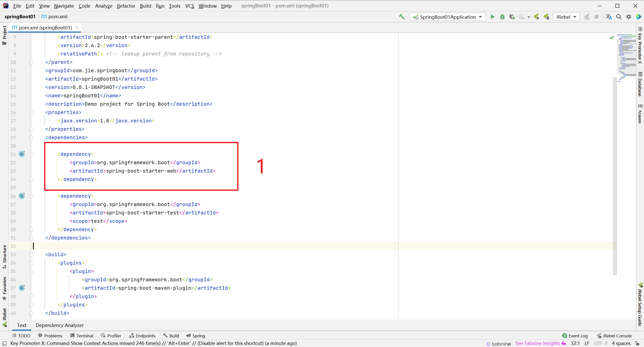Open JRebel dropdown in toolbar

click(566, 17)
